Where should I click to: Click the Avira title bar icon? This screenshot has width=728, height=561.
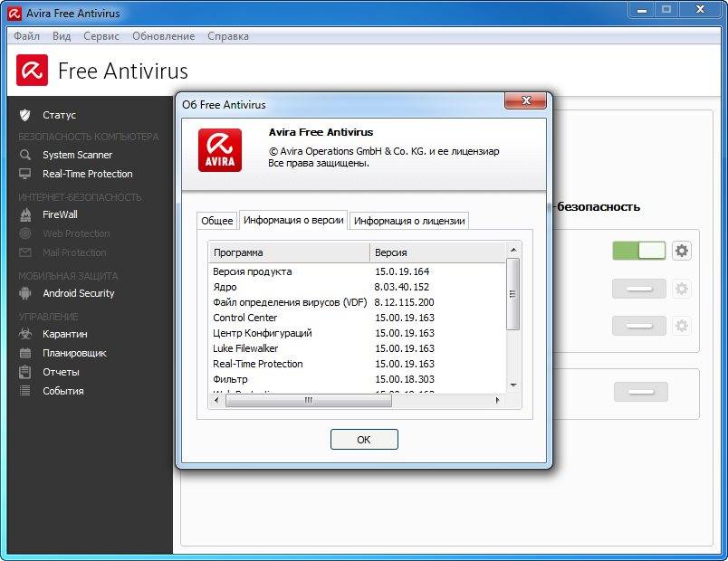click(14, 13)
